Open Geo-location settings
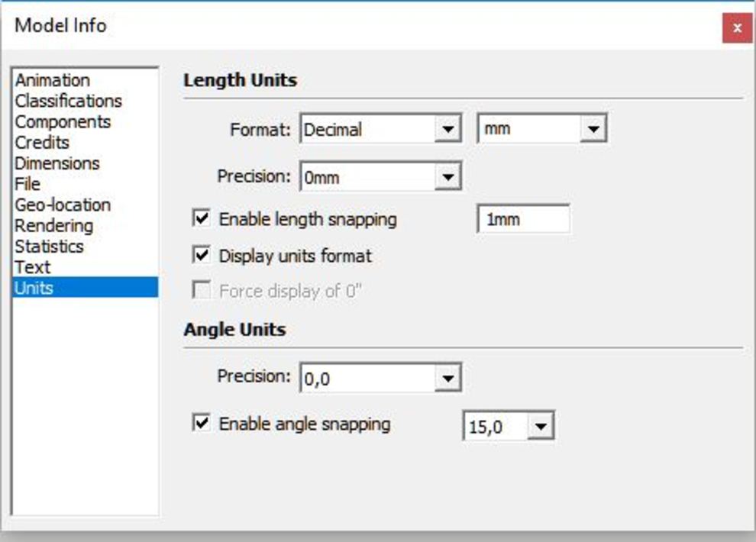Image resolution: width=756 pixels, height=542 pixels. pos(63,205)
